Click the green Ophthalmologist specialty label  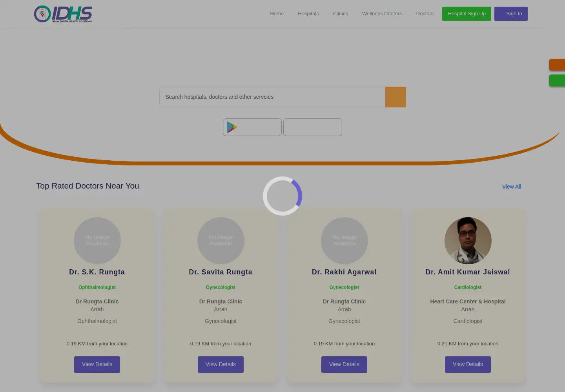click(x=97, y=287)
